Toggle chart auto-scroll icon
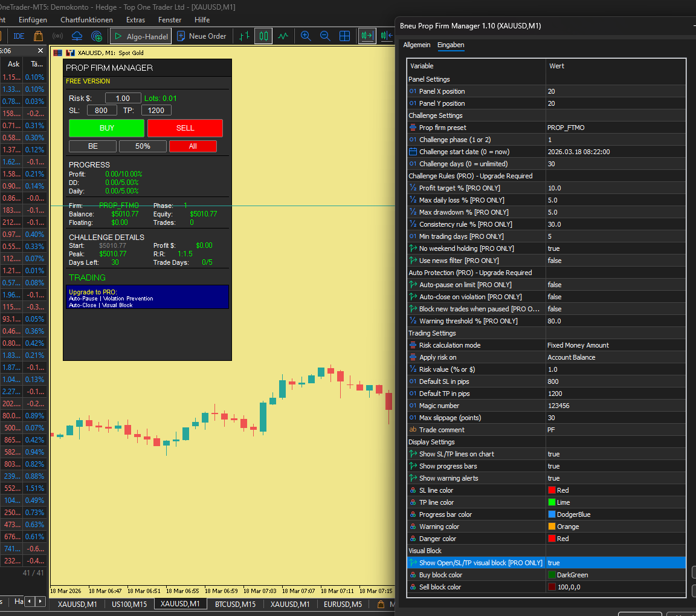The image size is (696, 616). [x=367, y=36]
